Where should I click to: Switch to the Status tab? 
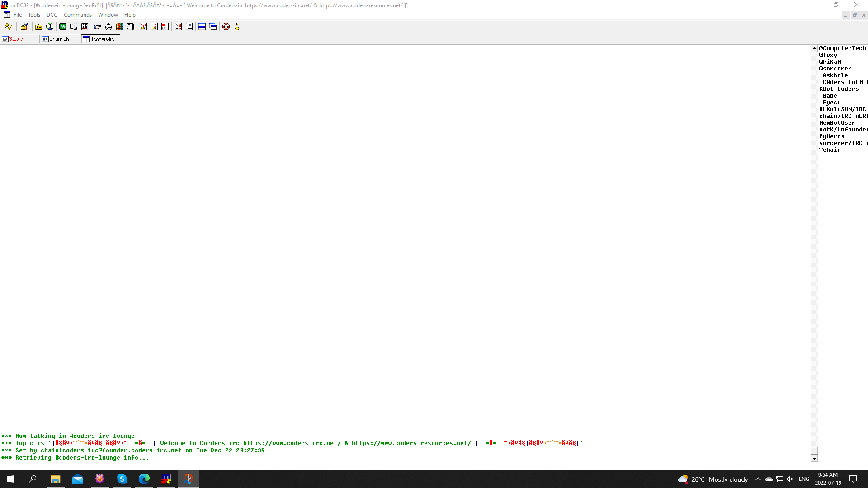coord(16,39)
